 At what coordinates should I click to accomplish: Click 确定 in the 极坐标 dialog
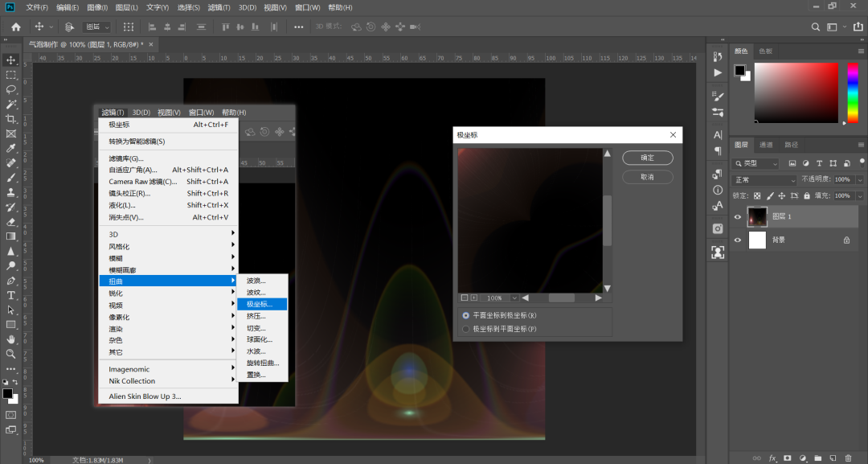pos(647,158)
